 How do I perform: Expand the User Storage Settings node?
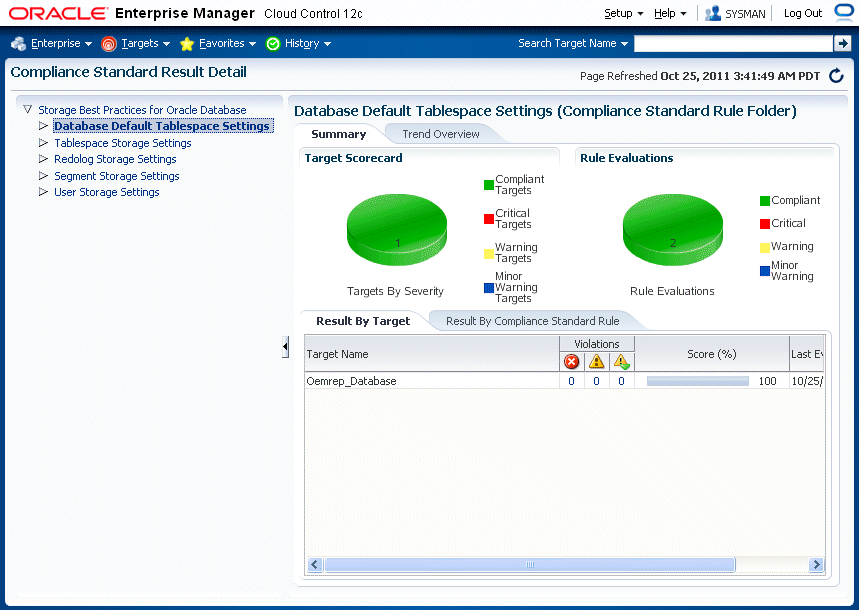click(43, 192)
